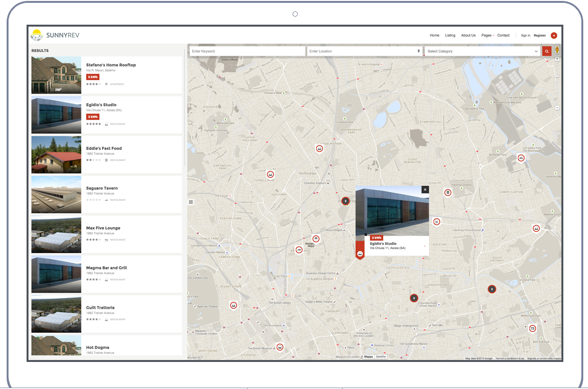Viewport: 588px width, 389px height.
Task: Click the Register link
Action: coord(540,36)
